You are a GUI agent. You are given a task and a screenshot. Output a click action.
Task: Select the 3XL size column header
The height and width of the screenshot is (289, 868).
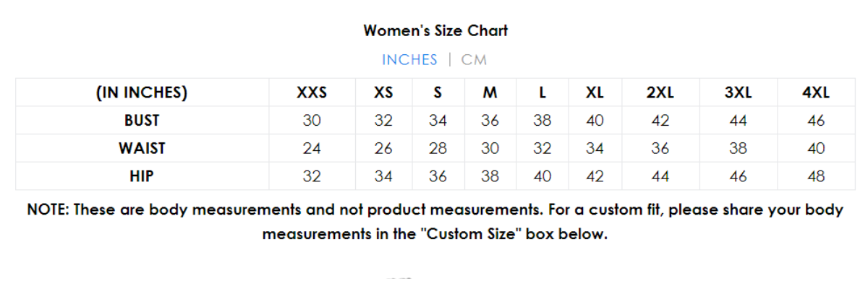coord(738,93)
